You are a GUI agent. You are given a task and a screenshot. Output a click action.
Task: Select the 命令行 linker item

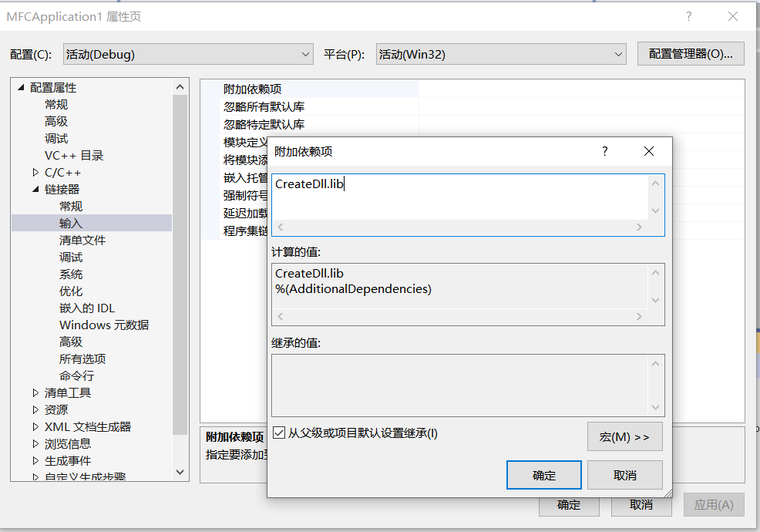pos(76,375)
